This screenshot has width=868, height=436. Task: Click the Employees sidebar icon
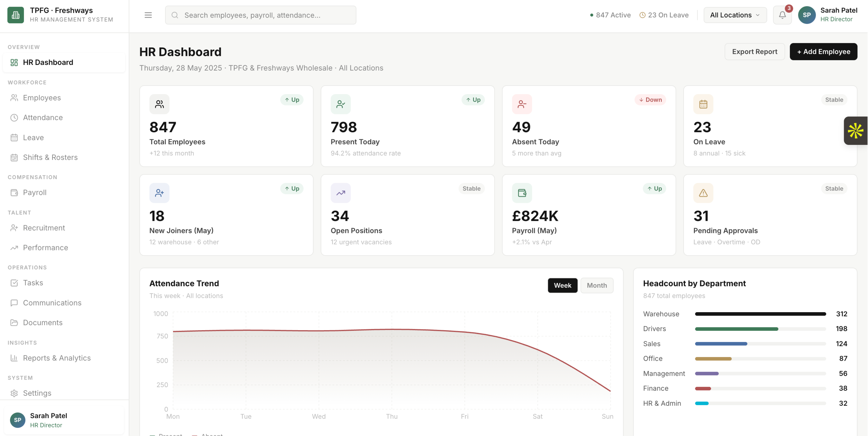(14, 98)
